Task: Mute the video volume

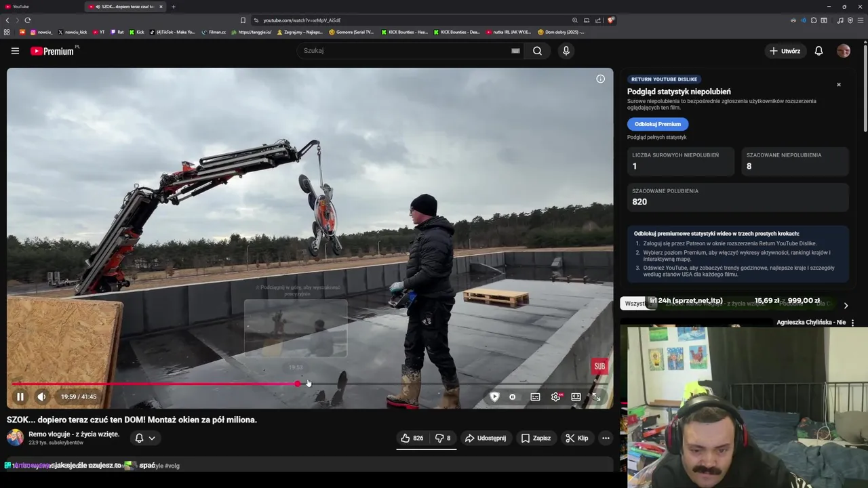Action: 41,397
